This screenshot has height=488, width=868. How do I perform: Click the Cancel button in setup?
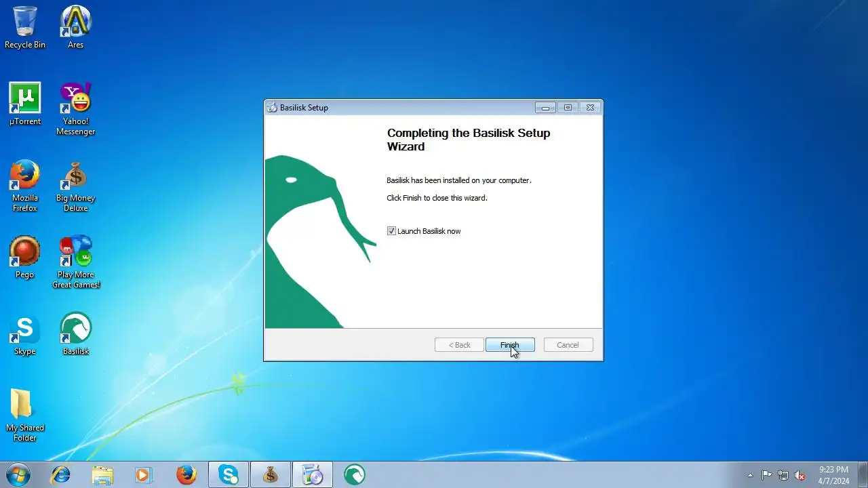[568, 345]
